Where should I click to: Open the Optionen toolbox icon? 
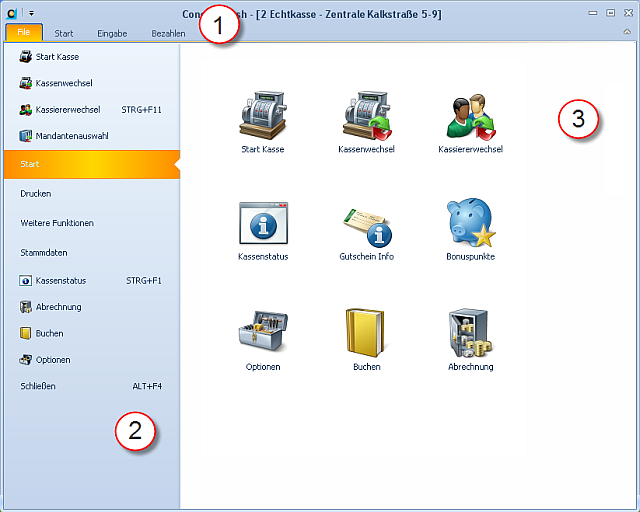(x=263, y=333)
